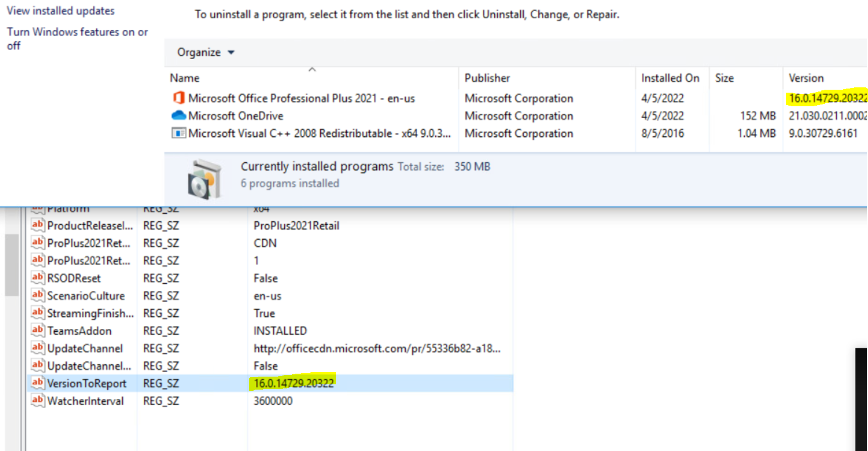Click the WatcherInterval registry value icon

click(x=38, y=401)
